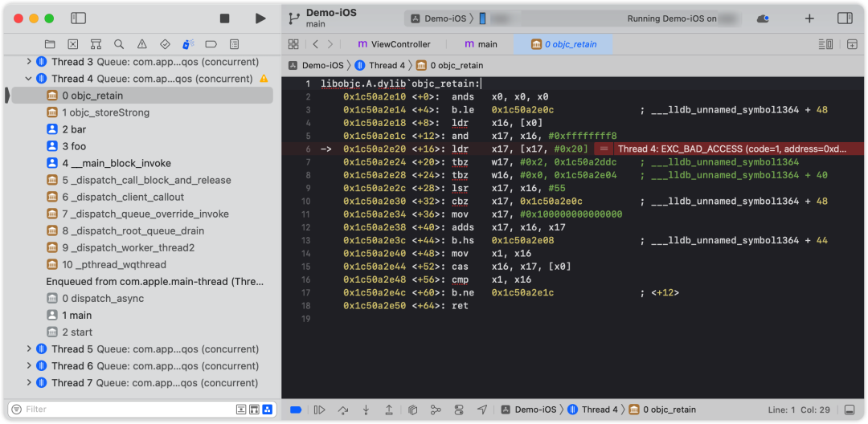This screenshot has height=424, width=868.
Task: Click the Step Over debug button
Action: [342, 410]
